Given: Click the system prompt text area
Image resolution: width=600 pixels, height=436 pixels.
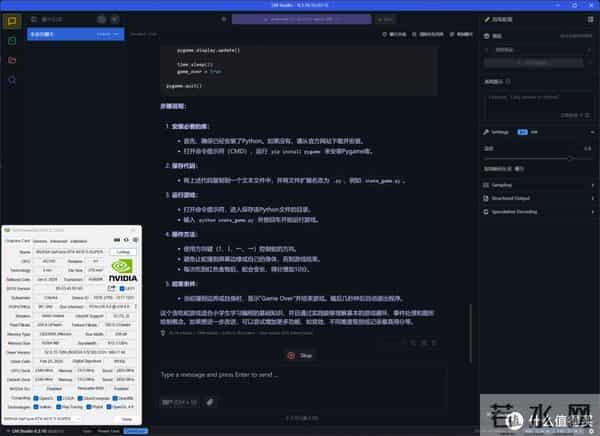Looking at the screenshot, I should click(539, 106).
